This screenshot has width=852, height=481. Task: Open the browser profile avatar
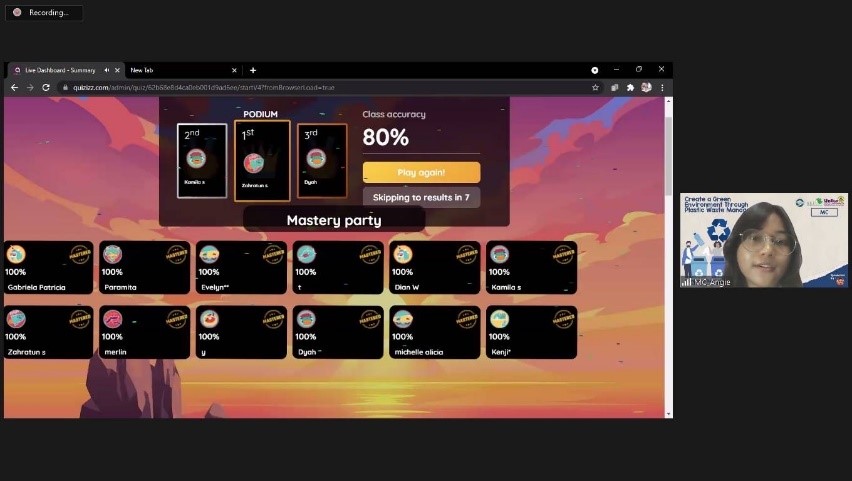(x=646, y=88)
